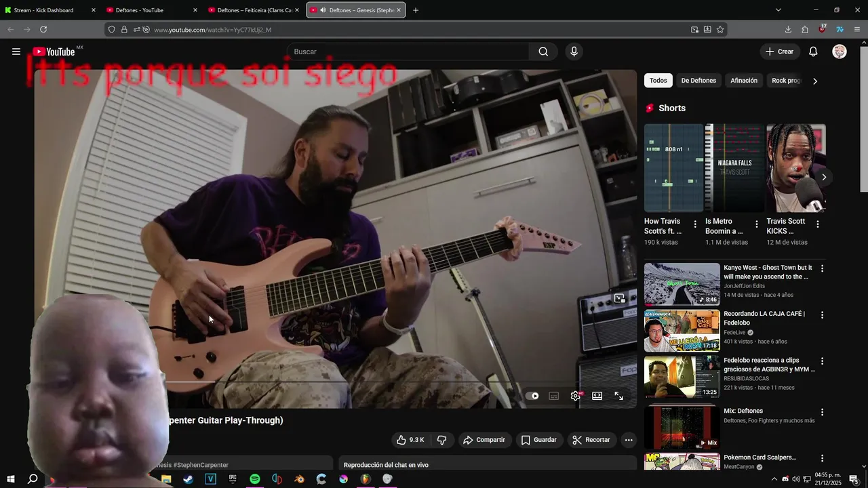This screenshot has height=488, width=868.
Task: Click the search magnifier button
Action: (x=543, y=52)
